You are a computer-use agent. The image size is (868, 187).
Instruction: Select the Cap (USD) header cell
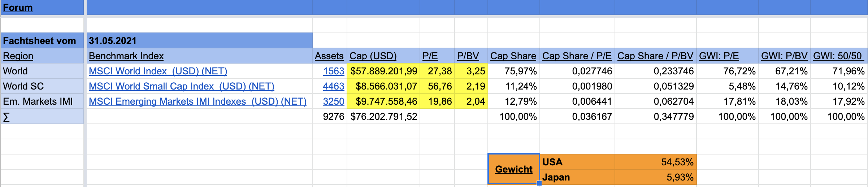(383, 56)
